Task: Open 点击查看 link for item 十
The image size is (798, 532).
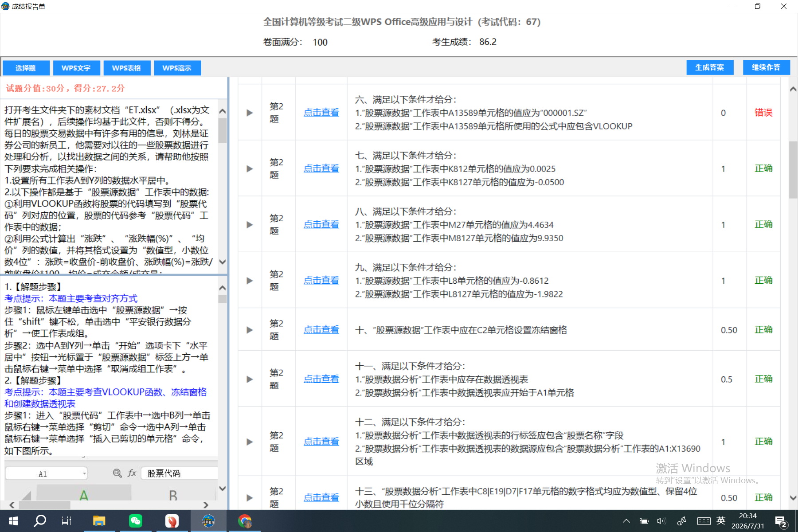Action: point(321,330)
